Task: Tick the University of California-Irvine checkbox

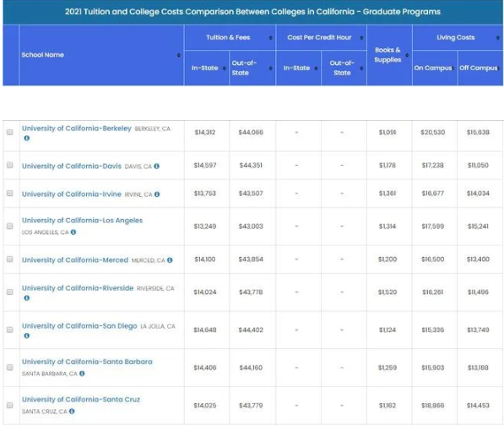Action: click(9, 194)
